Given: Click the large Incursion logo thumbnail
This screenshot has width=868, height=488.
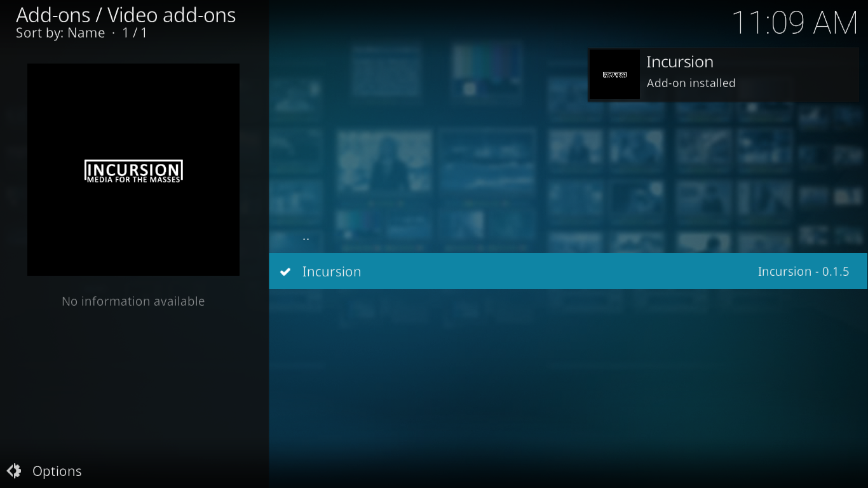Looking at the screenshot, I should [133, 170].
